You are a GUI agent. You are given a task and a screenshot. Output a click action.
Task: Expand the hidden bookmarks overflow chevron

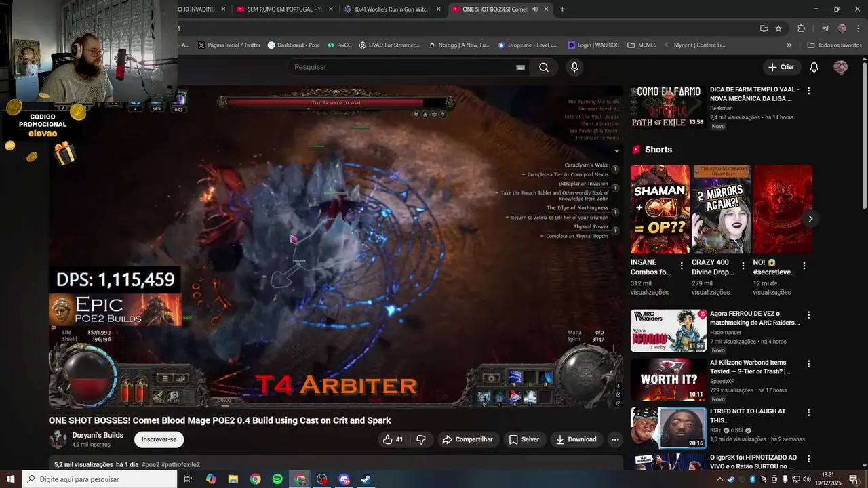pyautogui.click(x=789, y=45)
